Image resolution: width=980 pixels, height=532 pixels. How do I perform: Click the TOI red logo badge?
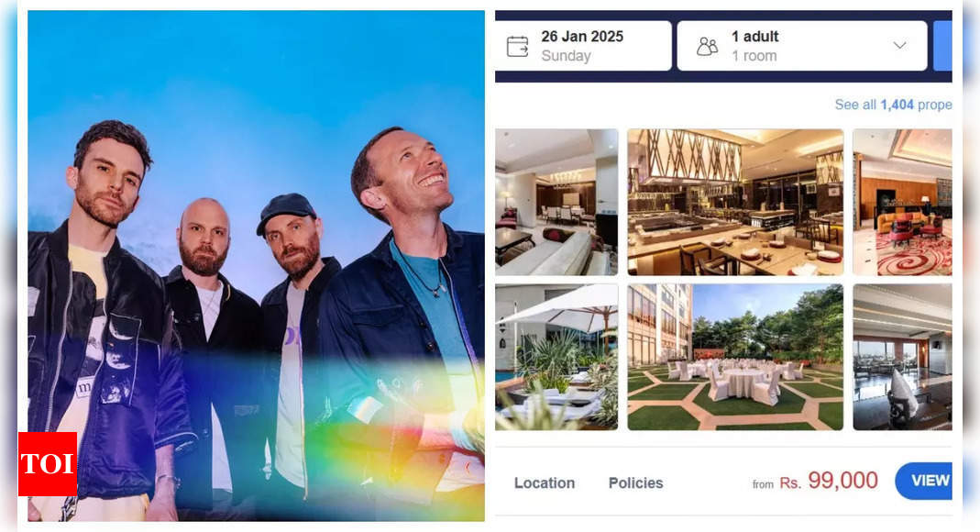coord(48,464)
